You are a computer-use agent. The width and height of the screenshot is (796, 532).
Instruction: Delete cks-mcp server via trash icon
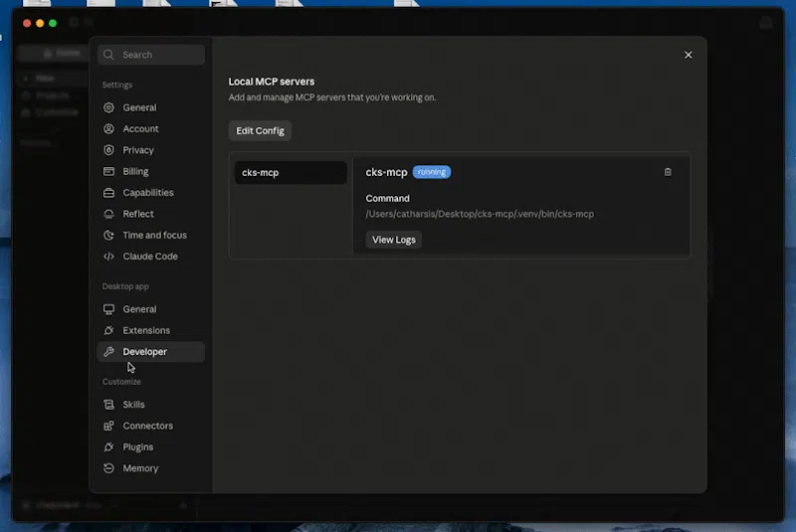pos(668,172)
